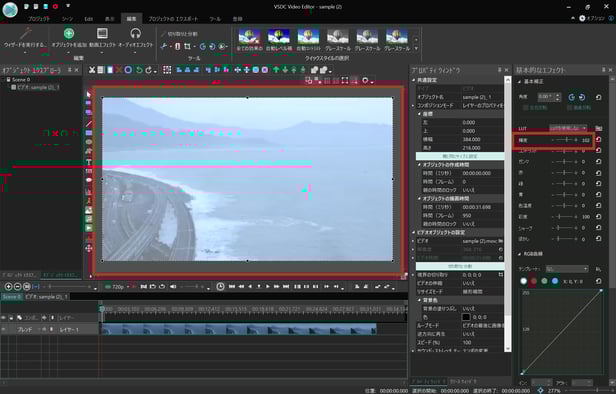Reset the 輝度 brightness value icon
Viewport: 616px width, 394px height.
click(598, 140)
